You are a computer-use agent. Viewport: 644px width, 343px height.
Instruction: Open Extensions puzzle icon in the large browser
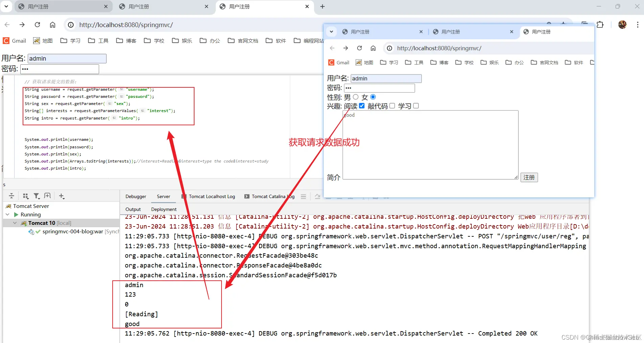point(600,24)
